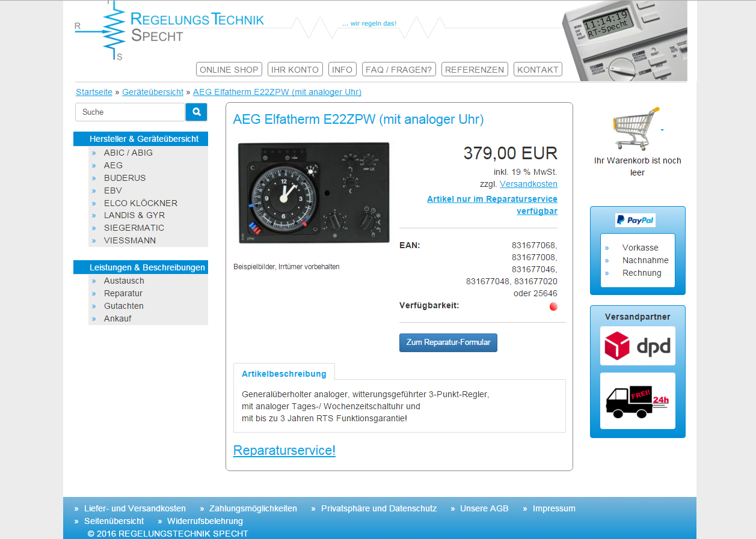This screenshot has height=539, width=756.
Task: Go to Impressum in the footer
Action: point(554,508)
